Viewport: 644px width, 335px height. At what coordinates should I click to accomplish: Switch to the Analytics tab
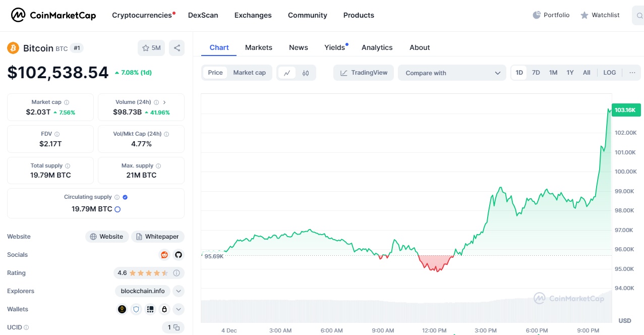[x=377, y=47]
